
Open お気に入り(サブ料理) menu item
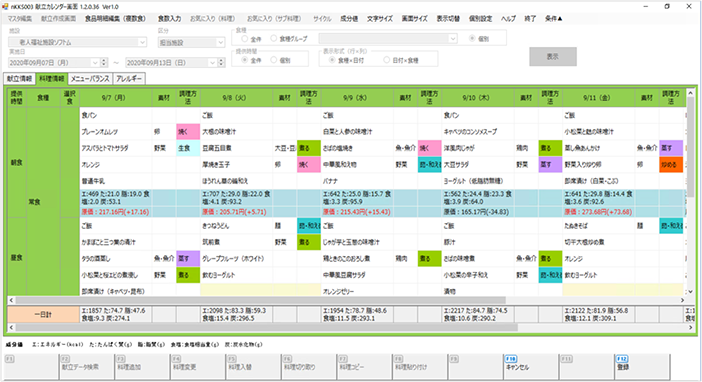274,19
